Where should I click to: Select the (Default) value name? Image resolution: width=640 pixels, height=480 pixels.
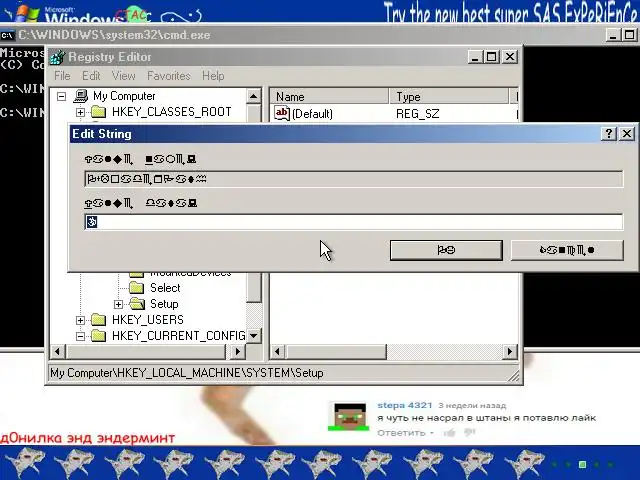tap(312, 113)
